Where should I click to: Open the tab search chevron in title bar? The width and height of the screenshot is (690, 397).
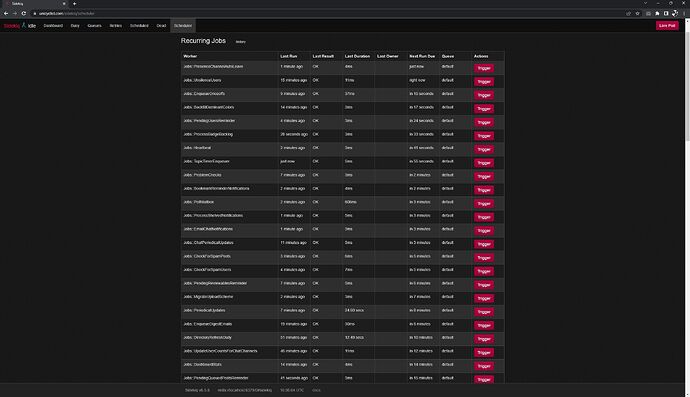pyautogui.click(x=646, y=3)
